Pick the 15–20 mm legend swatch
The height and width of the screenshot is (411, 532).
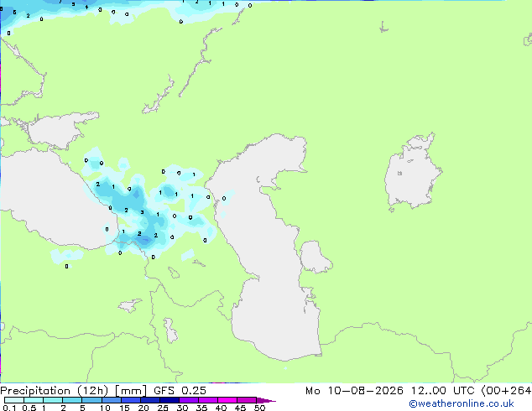tap(130, 400)
